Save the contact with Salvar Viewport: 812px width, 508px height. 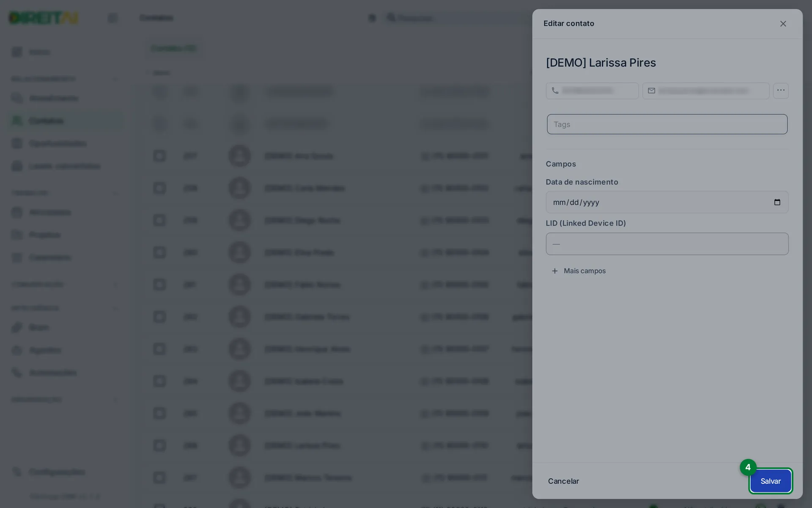771,481
